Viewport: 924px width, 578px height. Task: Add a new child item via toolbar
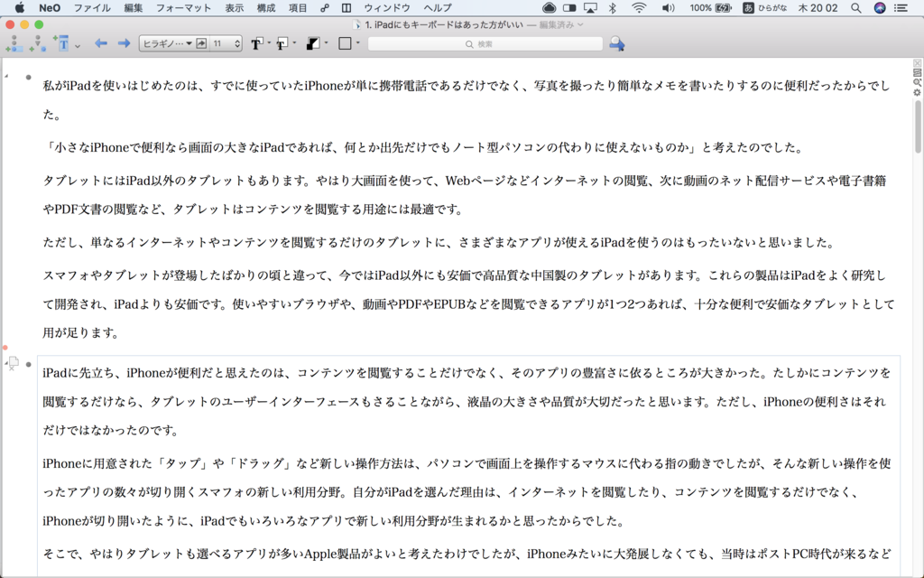37,43
